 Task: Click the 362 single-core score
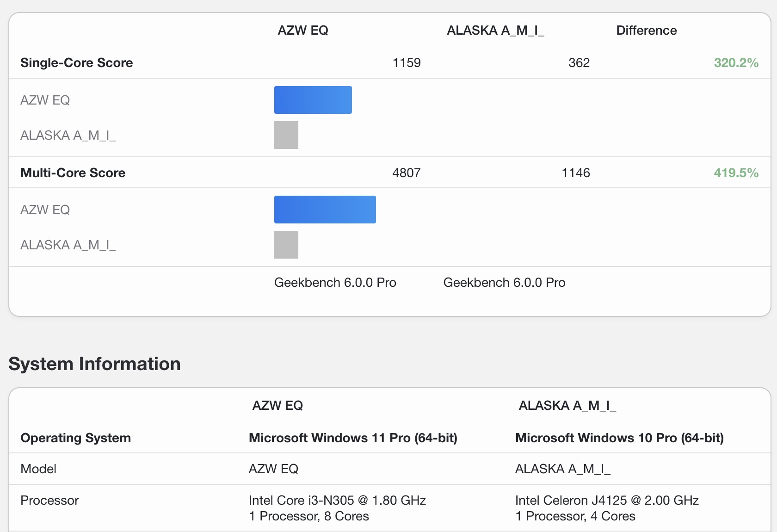579,63
